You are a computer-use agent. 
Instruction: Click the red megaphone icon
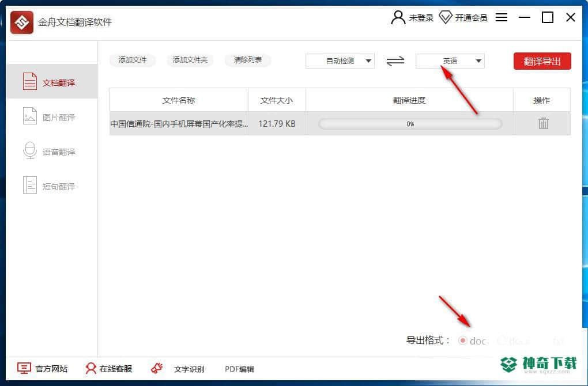click(157, 368)
